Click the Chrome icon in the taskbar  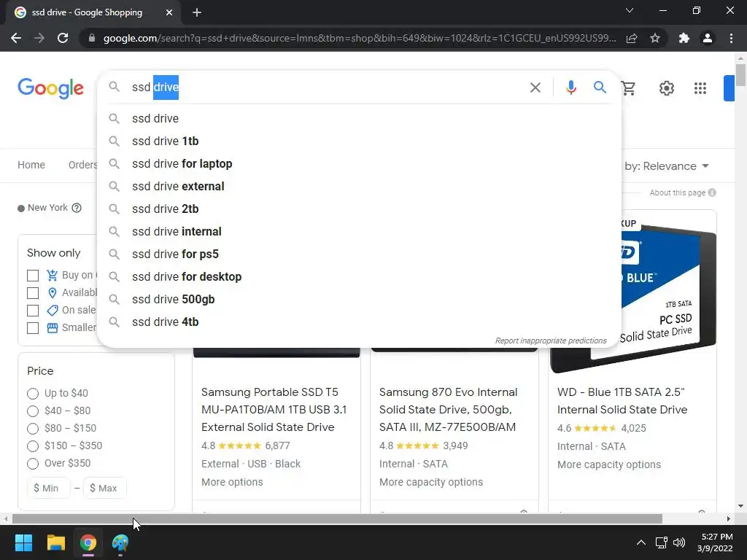[88, 542]
